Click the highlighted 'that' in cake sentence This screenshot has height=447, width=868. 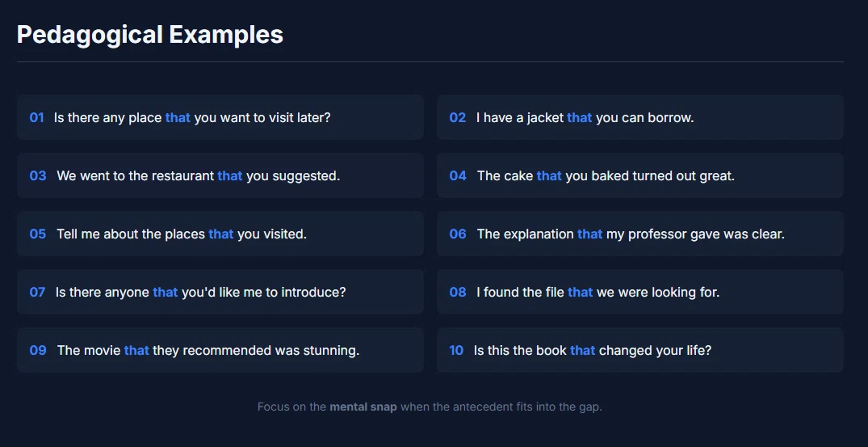pos(549,175)
